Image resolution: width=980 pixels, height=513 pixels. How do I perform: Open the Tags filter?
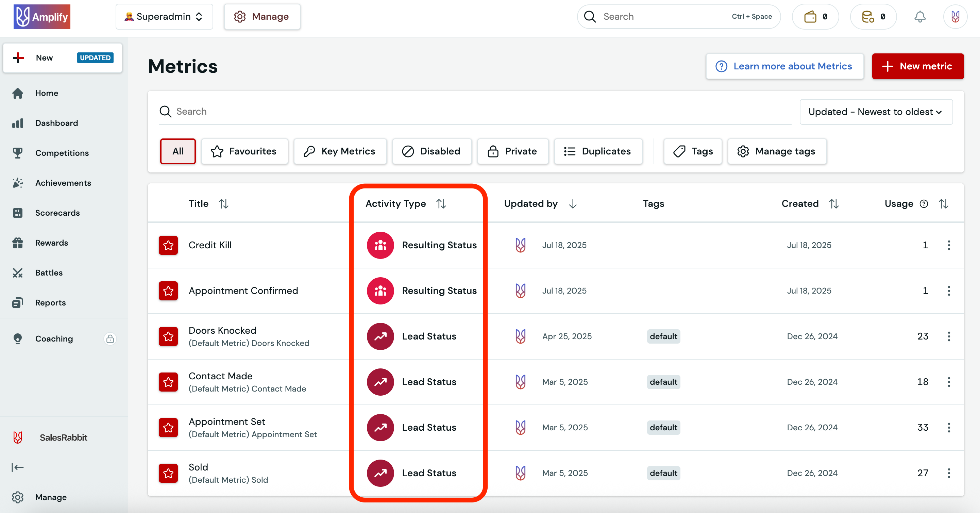point(693,151)
